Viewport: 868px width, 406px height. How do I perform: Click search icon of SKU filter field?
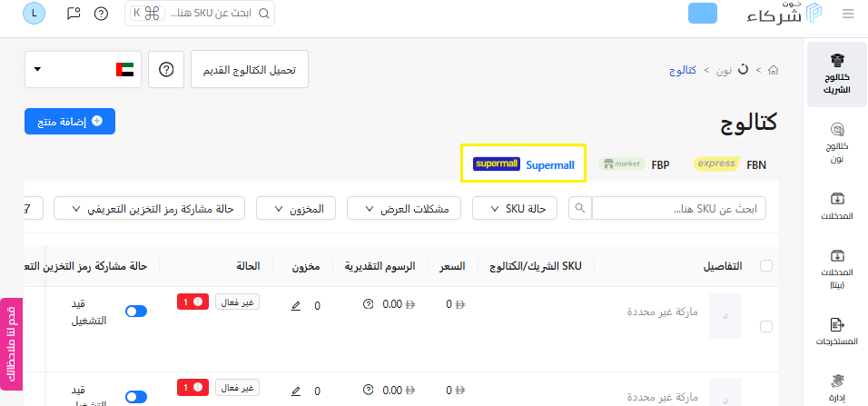pyautogui.click(x=580, y=208)
